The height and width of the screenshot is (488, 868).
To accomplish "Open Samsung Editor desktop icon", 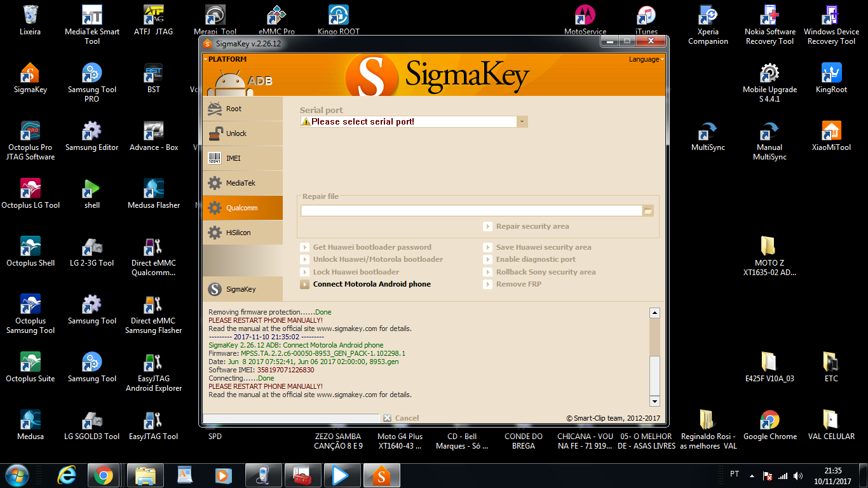I will pos(92,137).
